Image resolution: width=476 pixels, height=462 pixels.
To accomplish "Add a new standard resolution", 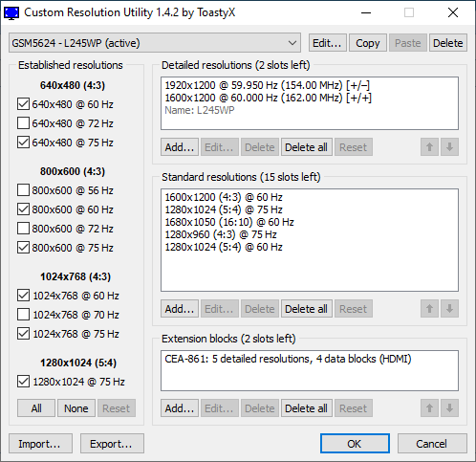I will tap(180, 309).
